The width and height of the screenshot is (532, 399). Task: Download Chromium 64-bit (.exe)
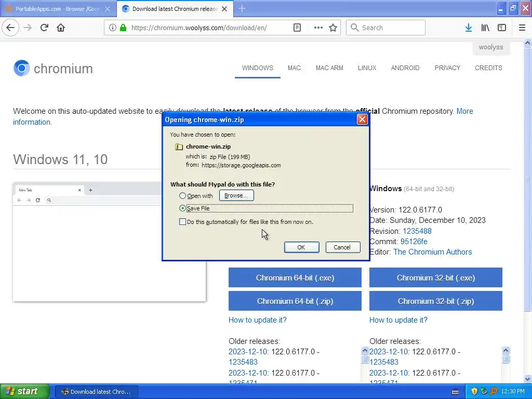pos(295,277)
